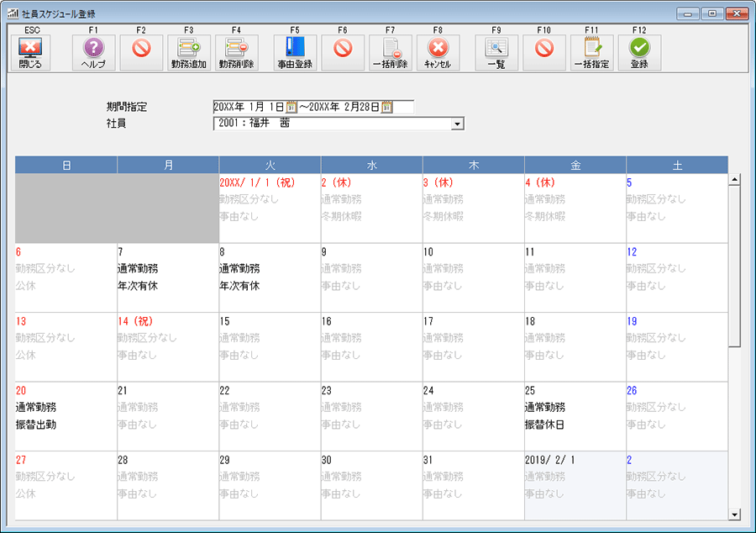Image resolution: width=756 pixels, height=533 pixels.
Task: Select the Saturday 5 day cell
Action: click(677, 208)
